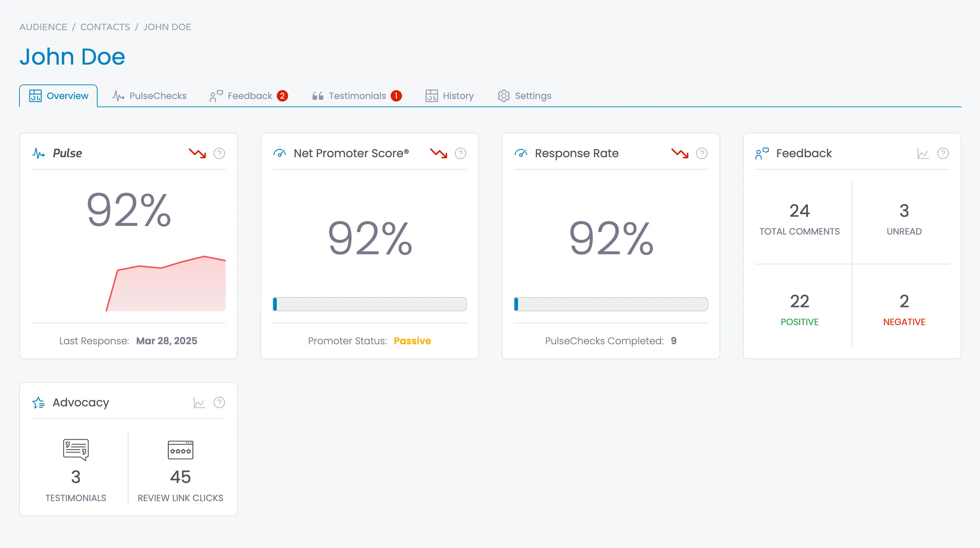Open the Feedback tab
The width and height of the screenshot is (980, 548).
click(249, 96)
